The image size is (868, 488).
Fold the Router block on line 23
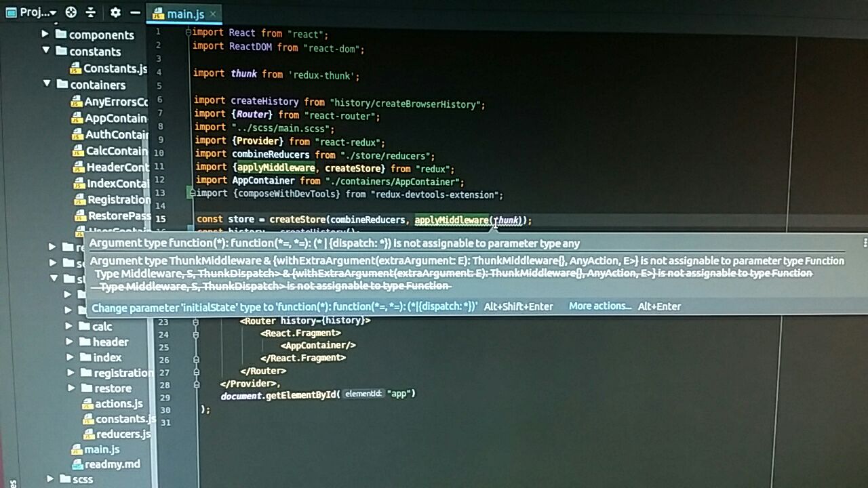point(195,321)
